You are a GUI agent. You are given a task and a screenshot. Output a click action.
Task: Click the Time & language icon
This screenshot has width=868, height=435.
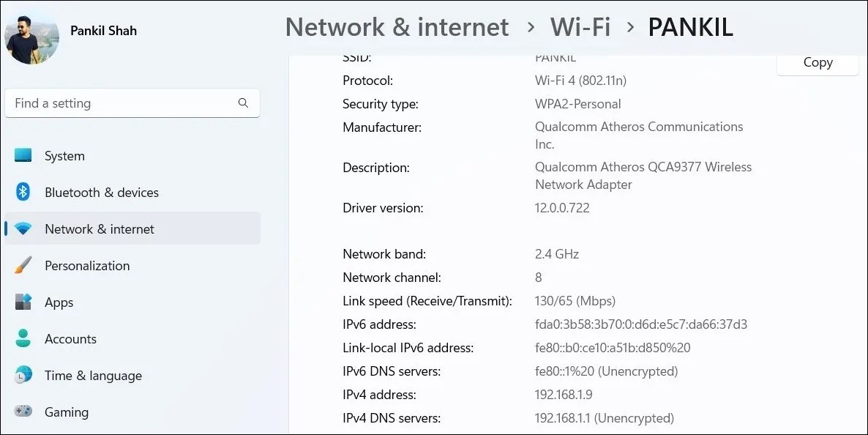pyautogui.click(x=23, y=375)
